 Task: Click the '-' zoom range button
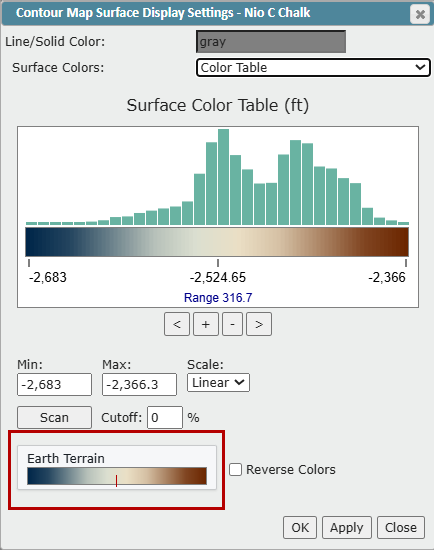(x=232, y=324)
